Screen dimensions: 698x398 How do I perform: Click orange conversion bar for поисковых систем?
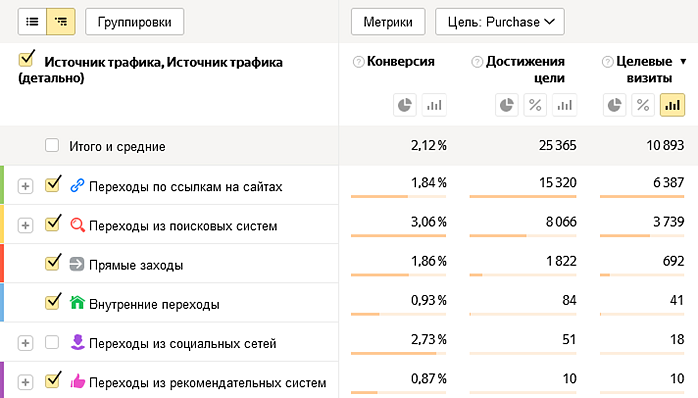[x=398, y=236]
